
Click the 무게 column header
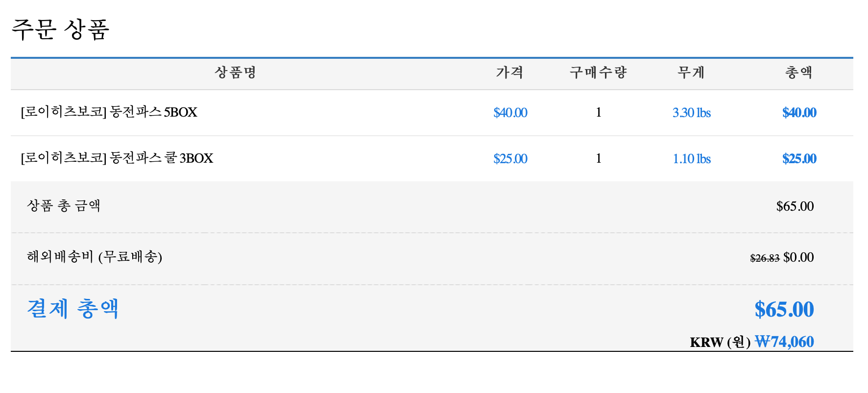click(691, 73)
